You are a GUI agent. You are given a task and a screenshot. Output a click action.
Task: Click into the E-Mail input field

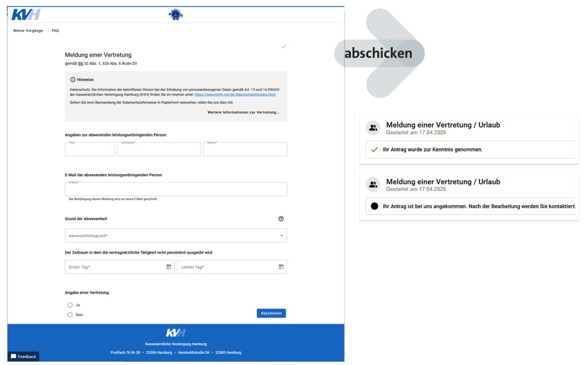pyautogui.click(x=176, y=189)
